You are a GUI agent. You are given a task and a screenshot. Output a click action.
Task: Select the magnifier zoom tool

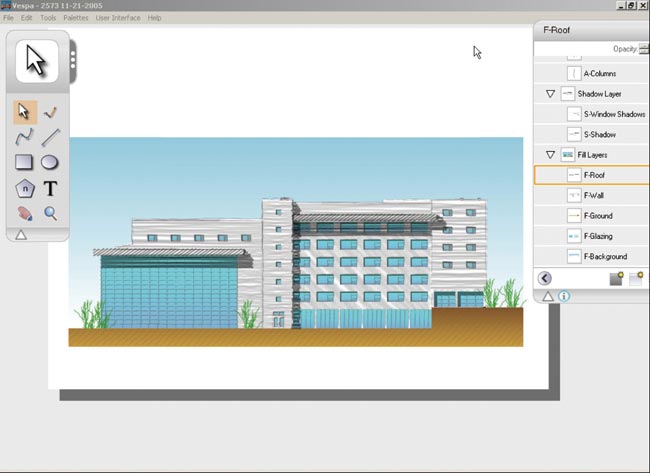[50, 213]
